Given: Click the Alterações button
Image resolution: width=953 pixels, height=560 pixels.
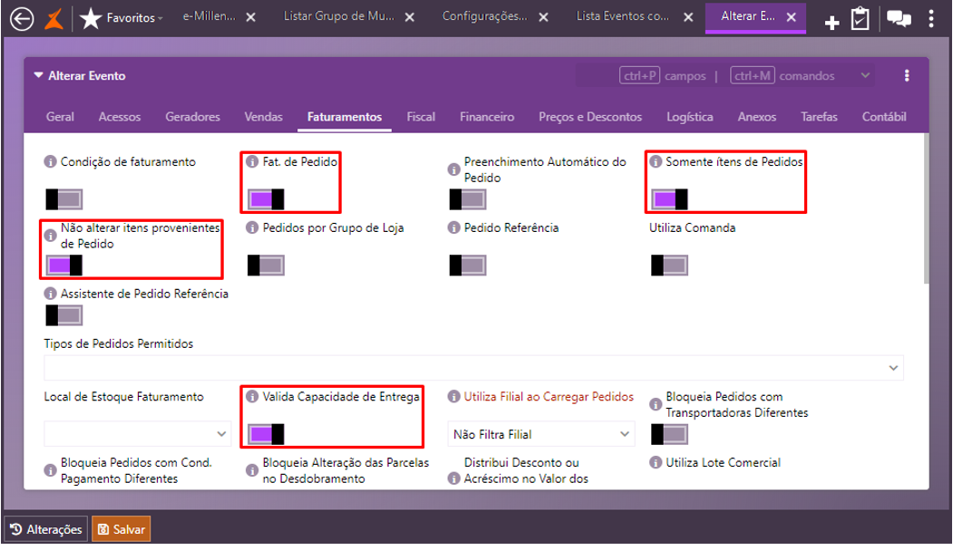Looking at the screenshot, I should pyautogui.click(x=46, y=529).
